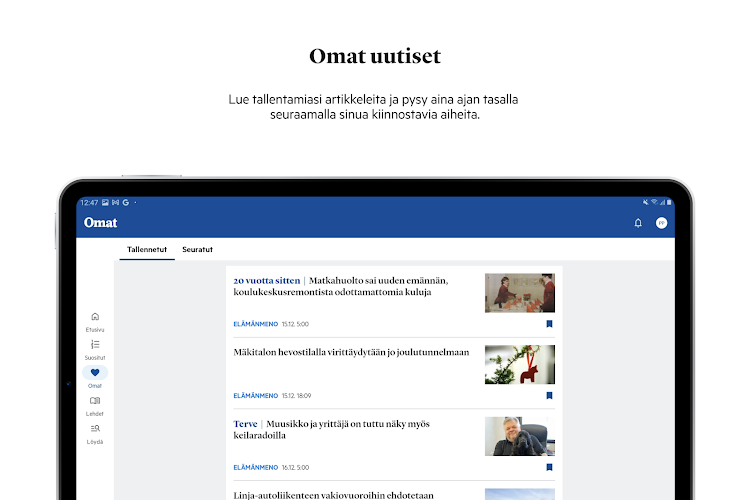
Task: Switch to the Seuratut tab
Action: point(197,249)
